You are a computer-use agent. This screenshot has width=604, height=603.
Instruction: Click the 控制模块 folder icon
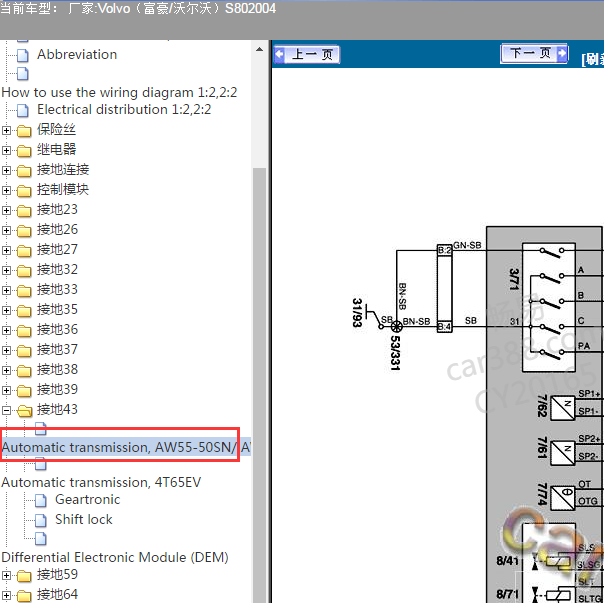(x=24, y=191)
